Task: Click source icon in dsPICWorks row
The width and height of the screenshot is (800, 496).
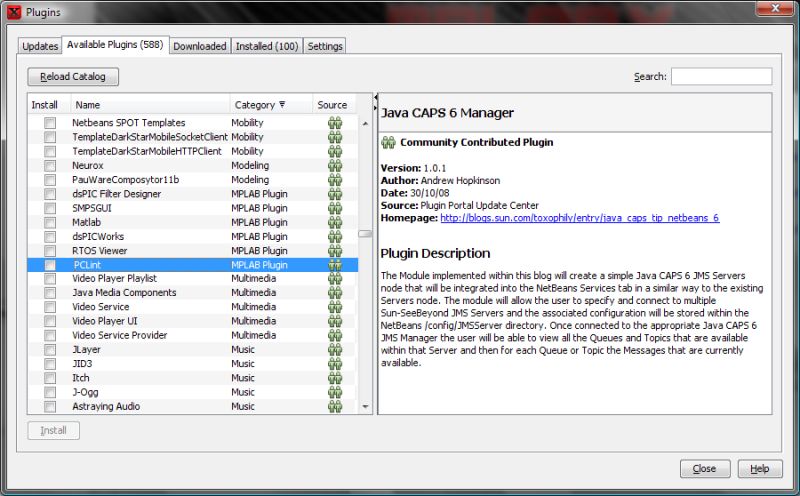Action: point(335,237)
